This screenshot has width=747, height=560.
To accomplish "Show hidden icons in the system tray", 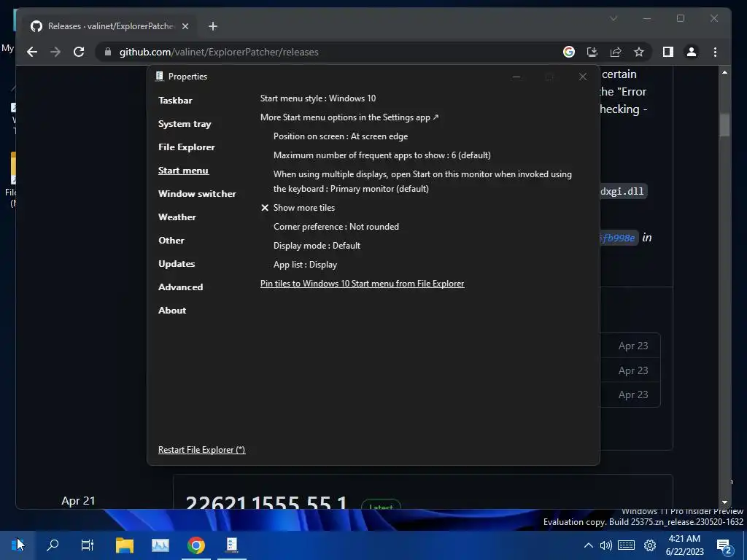I will 589,545.
